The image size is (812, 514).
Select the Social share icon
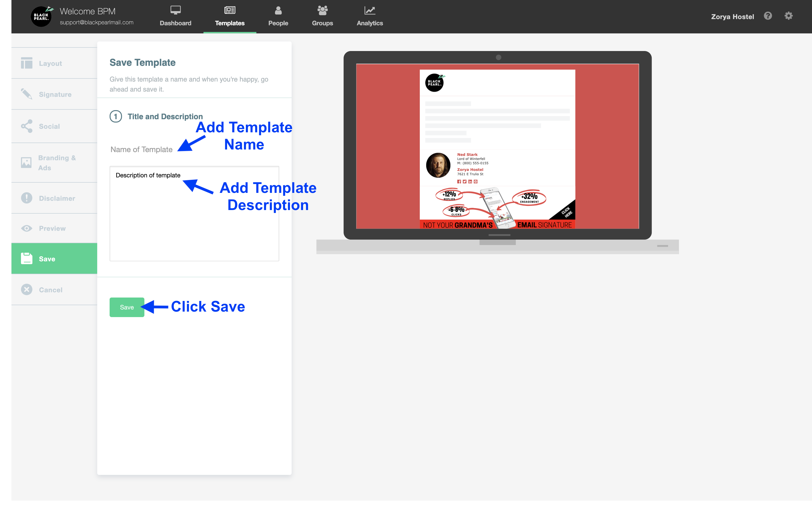click(x=27, y=126)
